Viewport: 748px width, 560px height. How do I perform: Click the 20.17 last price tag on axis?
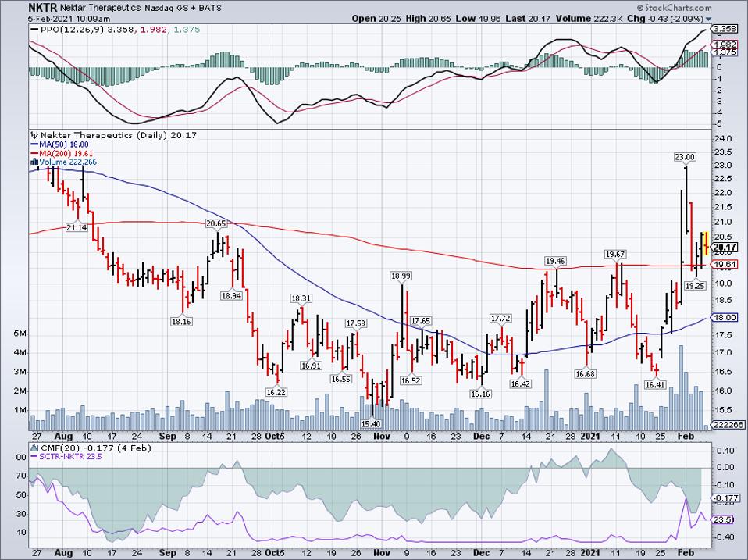point(725,248)
